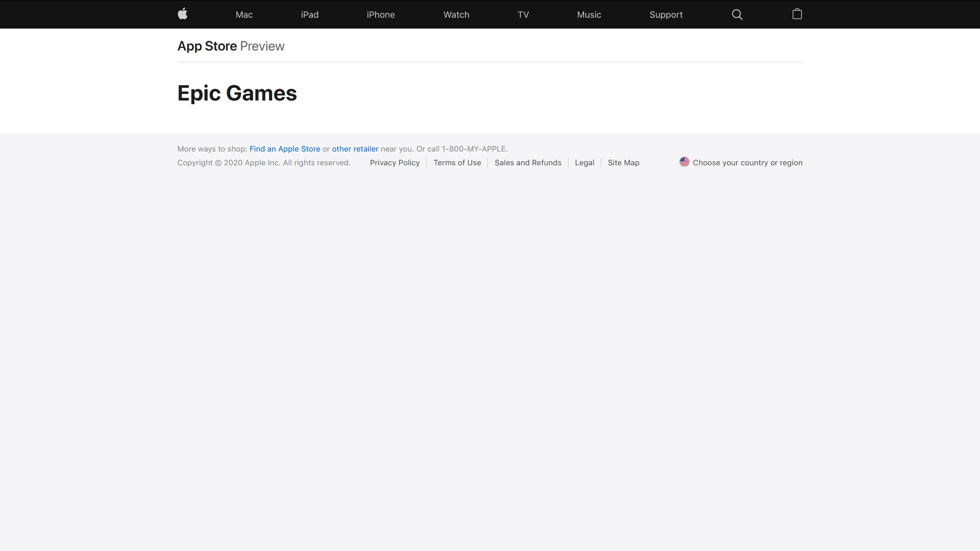Click the Site Map page entry
980x551 pixels.
623,162
